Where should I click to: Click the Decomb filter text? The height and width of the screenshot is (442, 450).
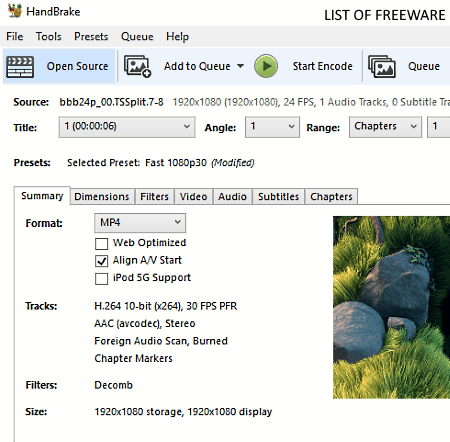113,385
